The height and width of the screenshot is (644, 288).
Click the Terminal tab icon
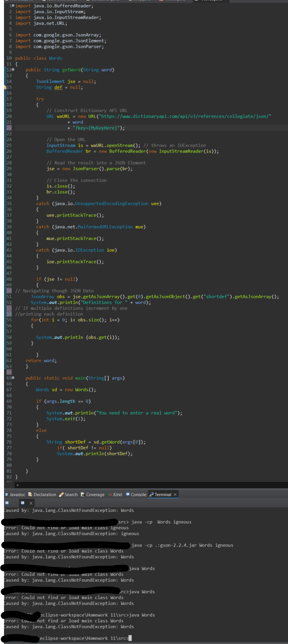click(x=151, y=495)
